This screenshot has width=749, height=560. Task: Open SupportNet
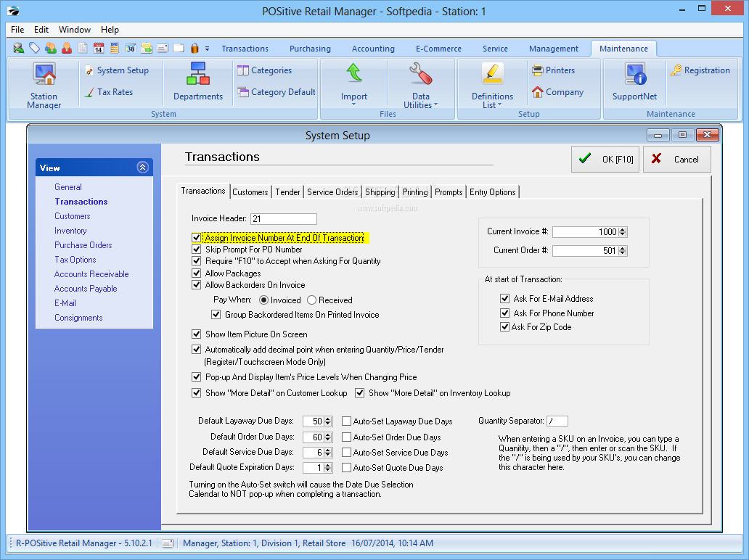[x=634, y=82]
